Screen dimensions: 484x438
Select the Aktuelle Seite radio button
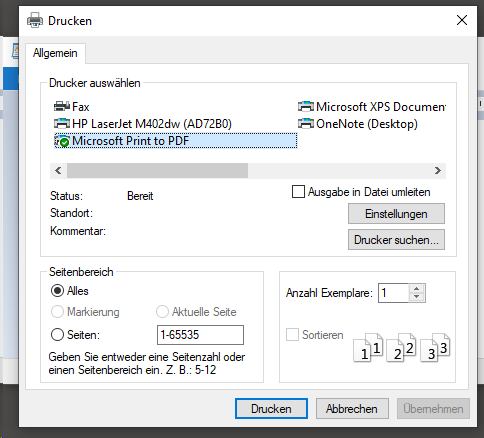[162, 312]
